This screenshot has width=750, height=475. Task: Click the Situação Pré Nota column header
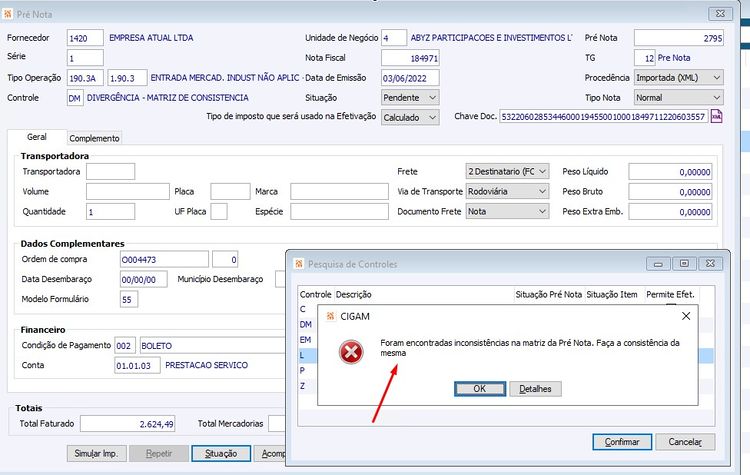pyautogui.click(x=549, y=295)
